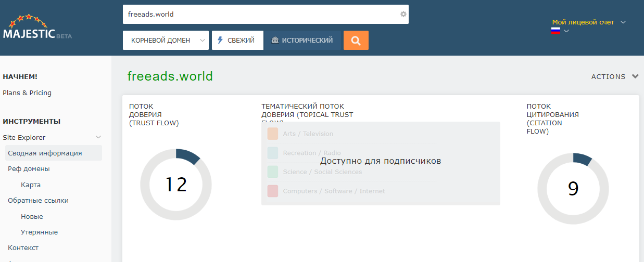The height and width of the screenshot is (262, 644).
Task: Click green Science / Social Sciences swatch
Action: point(273,172)
